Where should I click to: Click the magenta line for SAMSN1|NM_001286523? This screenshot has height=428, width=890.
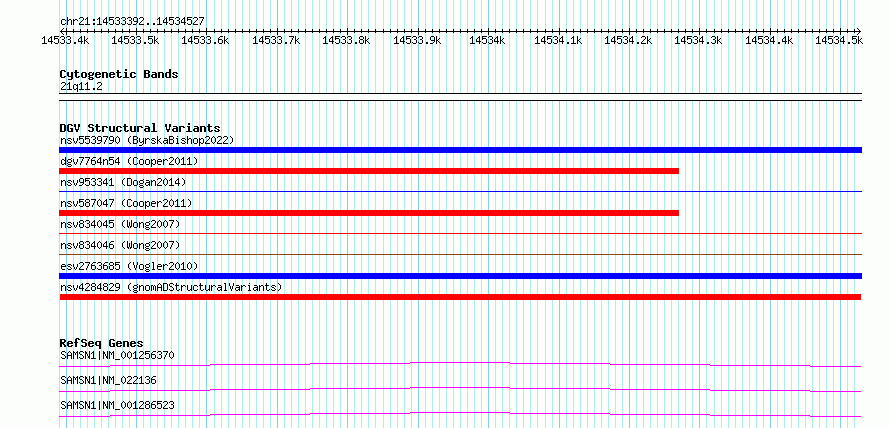point(460,414)
